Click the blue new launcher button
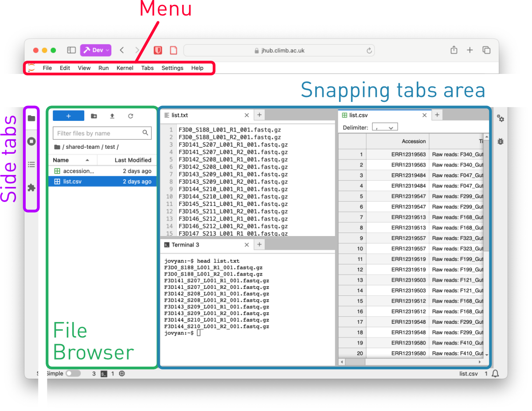This screenshot has width=532, height=411. pyautogui.click(x=68, y=116)
